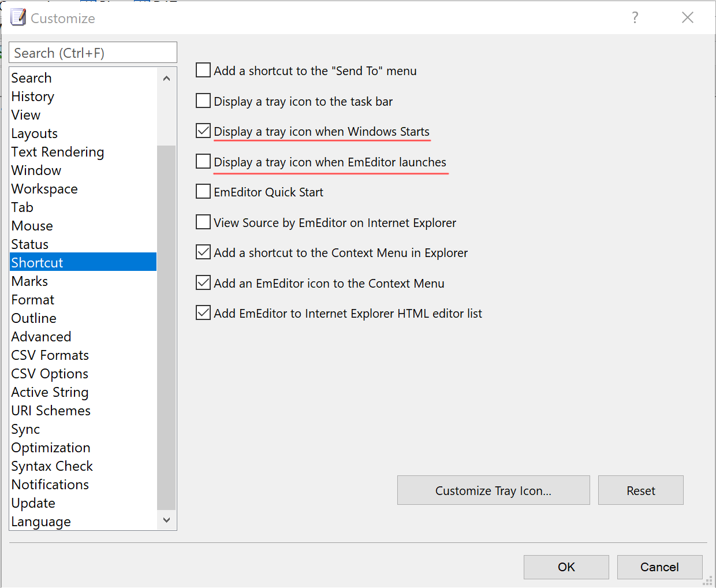Select the Outline category

click(83, 318)
